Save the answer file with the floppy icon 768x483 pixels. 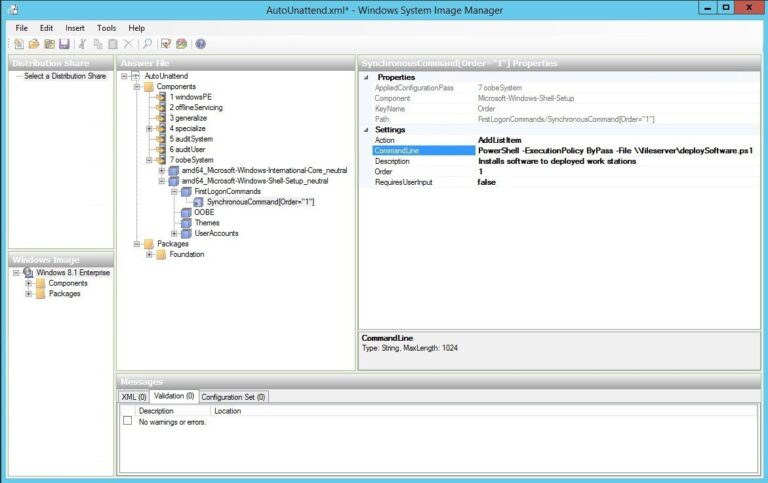coord(64,44)
